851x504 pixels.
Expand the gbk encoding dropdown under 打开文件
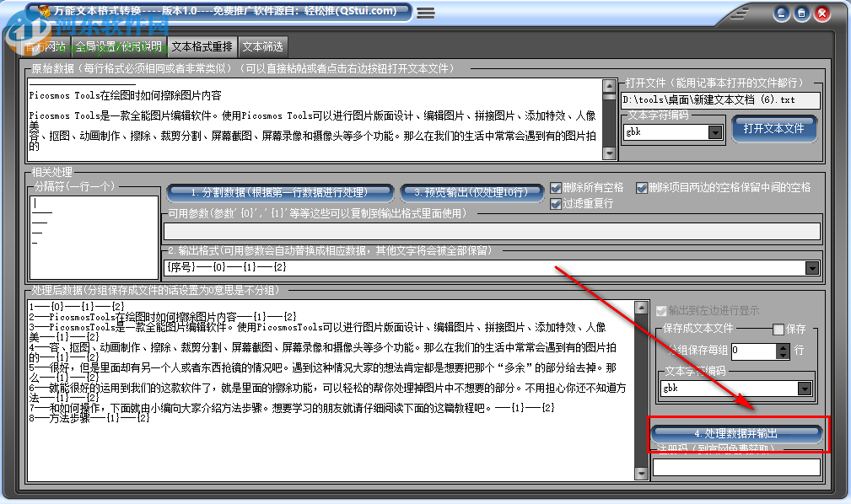(x=715, y=132)
